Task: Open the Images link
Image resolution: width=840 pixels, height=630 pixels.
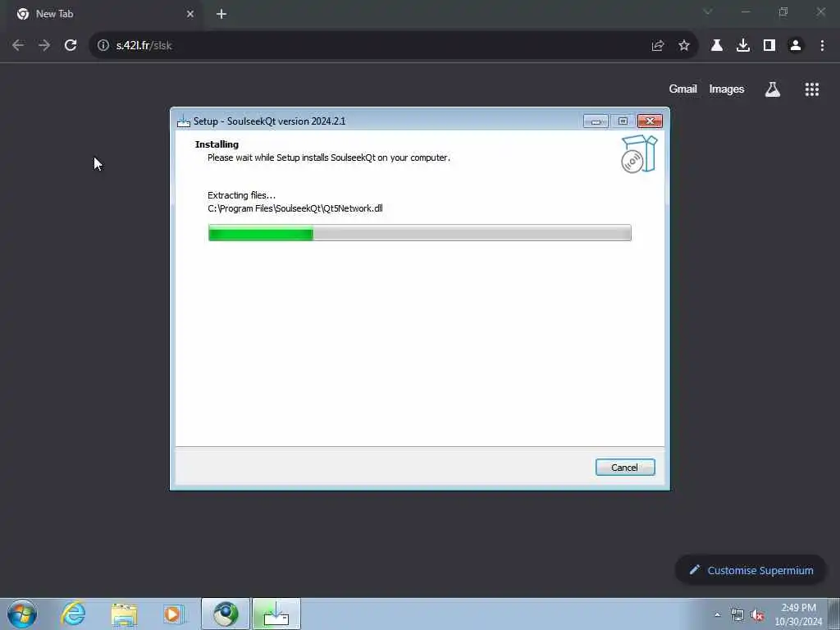Action: click(x=727, y=89)
